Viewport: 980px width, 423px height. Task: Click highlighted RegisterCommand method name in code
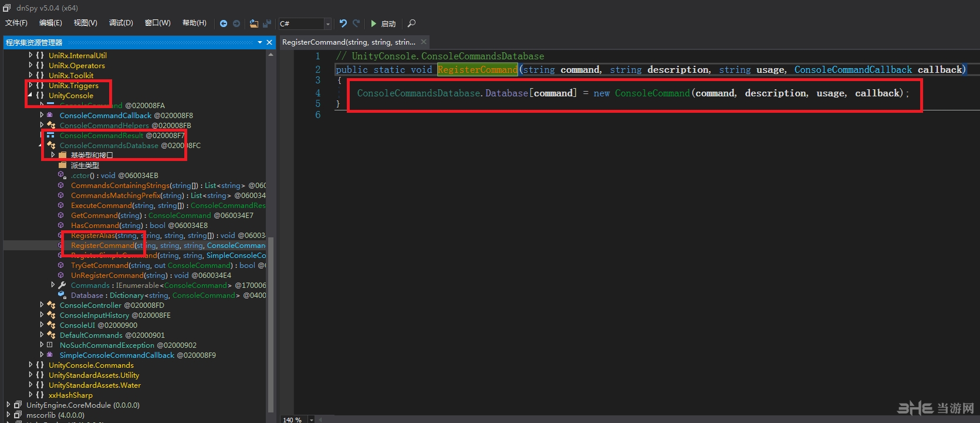click(x=478, y=69)
